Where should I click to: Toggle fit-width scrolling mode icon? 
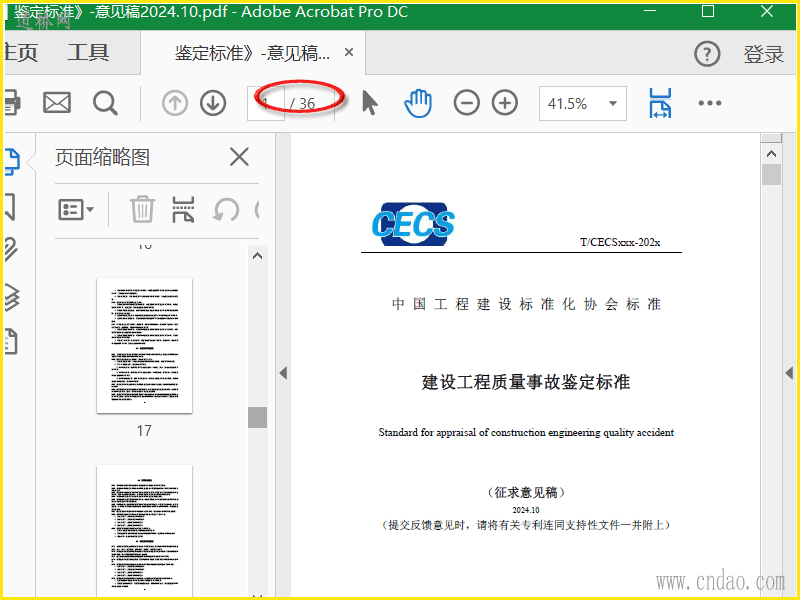[660, 103]
